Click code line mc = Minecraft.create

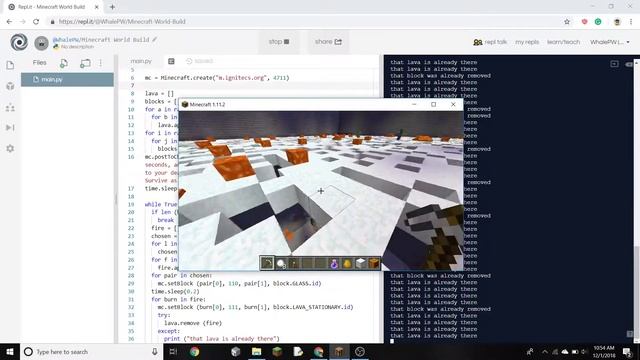217,78
